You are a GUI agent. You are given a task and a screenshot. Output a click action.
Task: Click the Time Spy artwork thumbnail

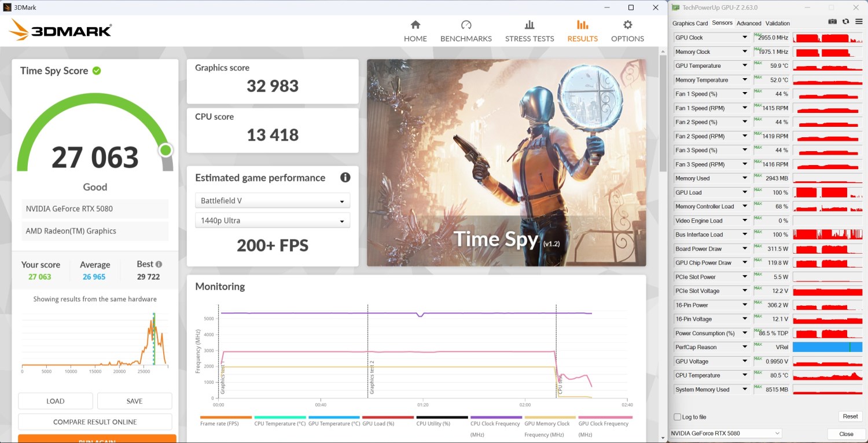coord(506,163)
